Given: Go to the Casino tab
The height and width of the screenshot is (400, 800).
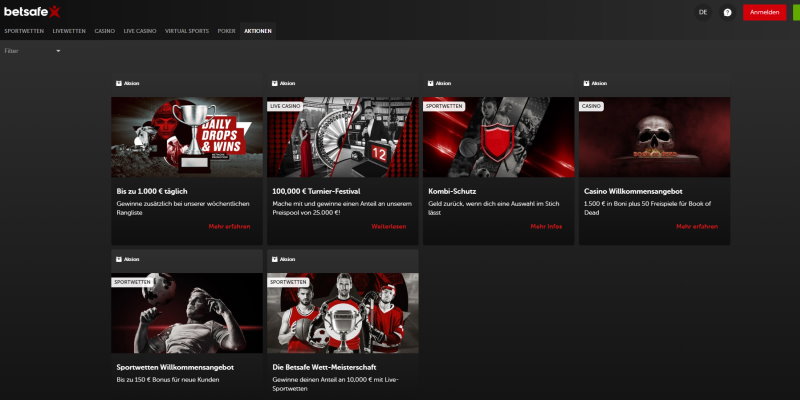Looking at the screenshot, I should [105, 31].
